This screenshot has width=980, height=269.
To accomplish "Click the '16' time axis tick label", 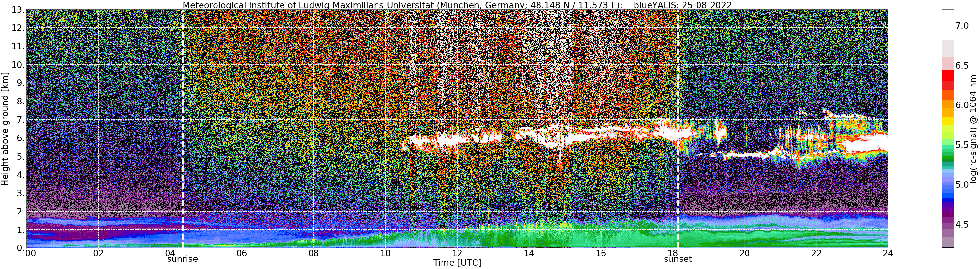I will (x=601, y=253).
